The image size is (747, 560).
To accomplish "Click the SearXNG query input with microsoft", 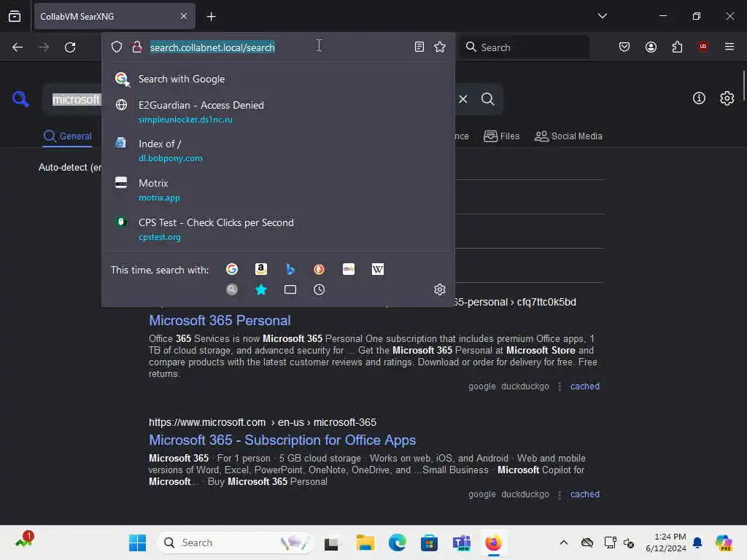I will tap(76, 99).
